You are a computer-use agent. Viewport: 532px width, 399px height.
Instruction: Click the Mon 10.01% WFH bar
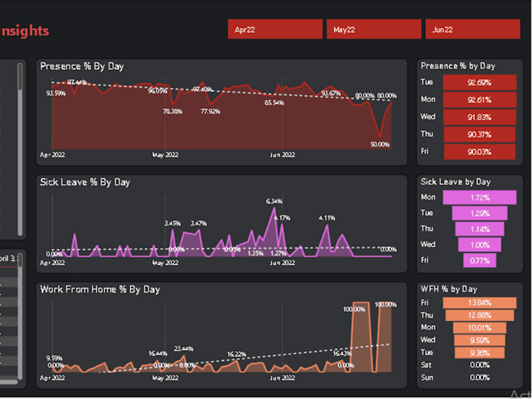point(479,328)
